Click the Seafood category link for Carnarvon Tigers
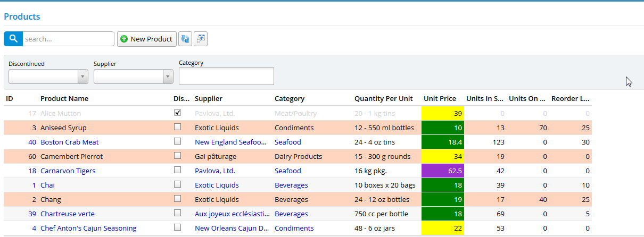This screenshot has width=644, height=237. click(x=288, y=171)
